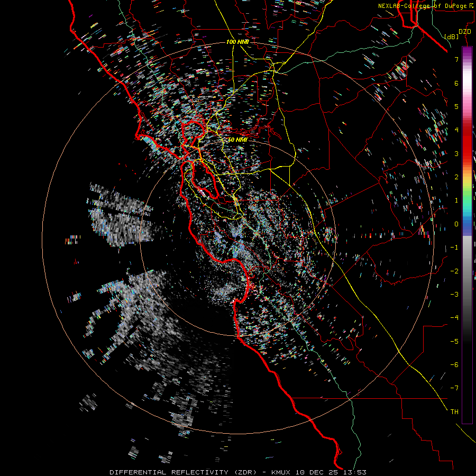Click the DZD product label above scale
This screenshot has height=476, width=476.
pyautogui.click(x=465, y=32)
